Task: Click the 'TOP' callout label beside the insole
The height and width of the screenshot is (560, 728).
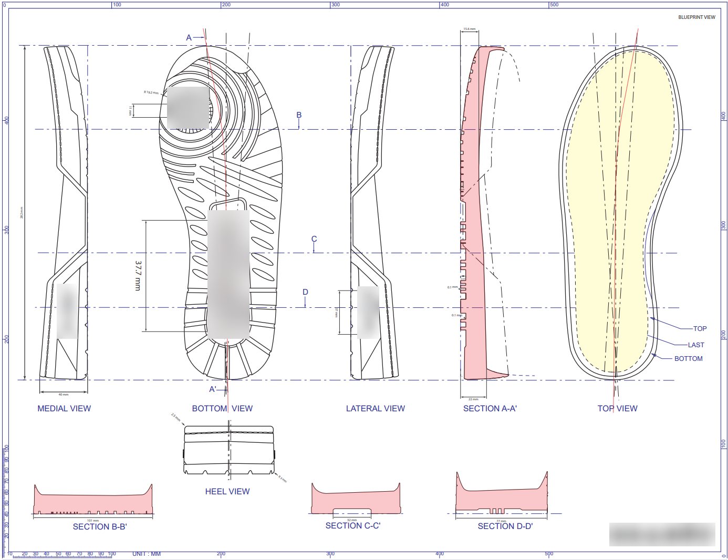Action: (x=700, y=329)
